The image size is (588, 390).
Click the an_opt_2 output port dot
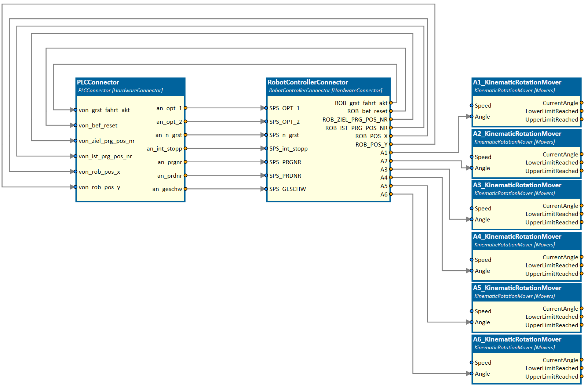point(185,122)
